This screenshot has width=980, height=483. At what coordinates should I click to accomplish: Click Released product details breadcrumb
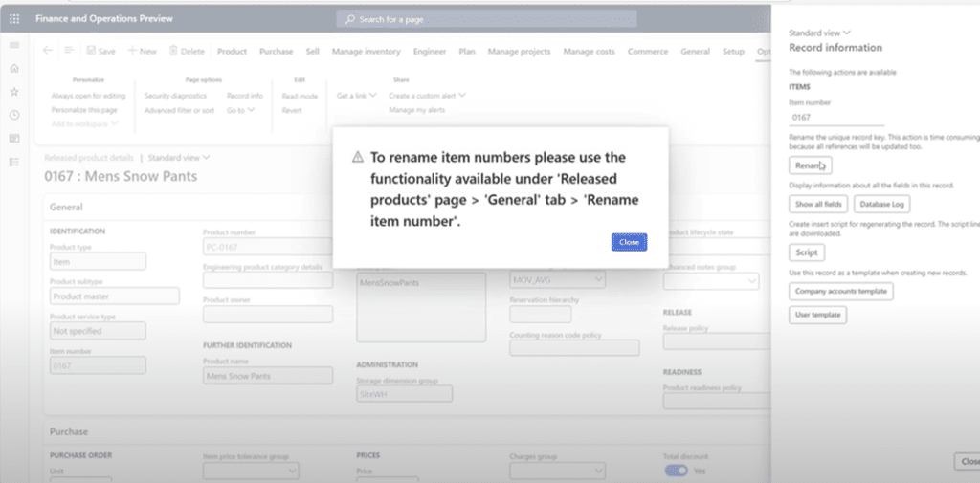point(89,158)
